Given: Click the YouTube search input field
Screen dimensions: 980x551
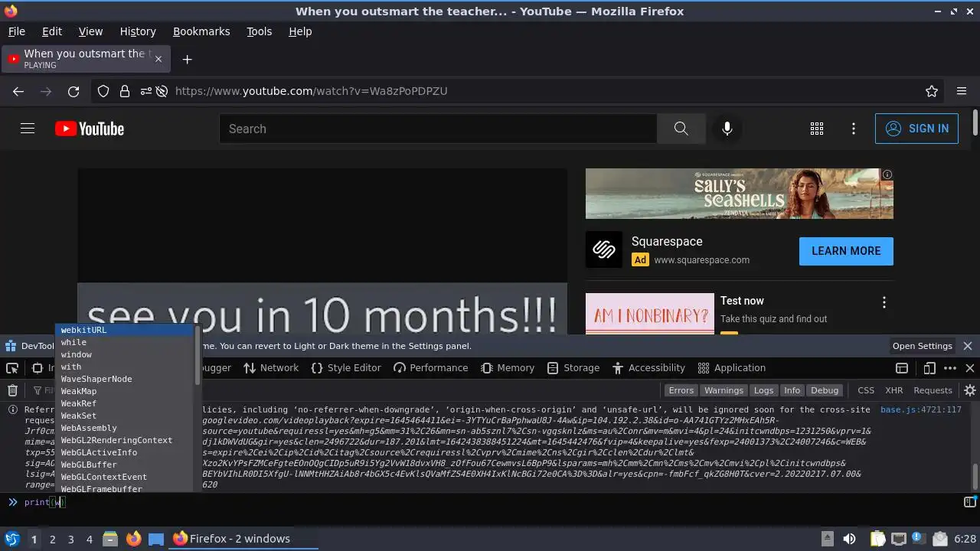Looking at the screenshot, I should point(438,129).
